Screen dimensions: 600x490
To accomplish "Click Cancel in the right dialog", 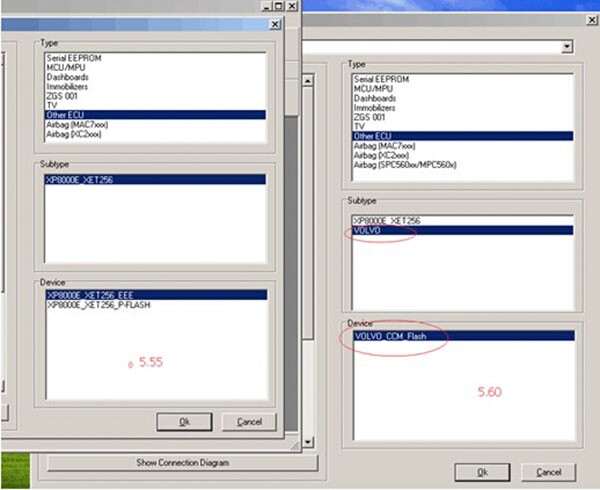I will pos(548,471).
